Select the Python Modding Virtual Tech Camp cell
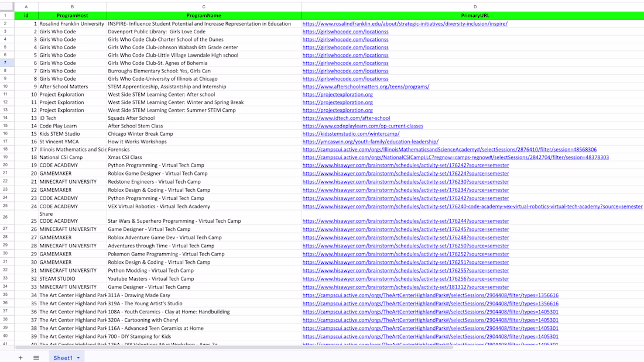 (204, 270)
